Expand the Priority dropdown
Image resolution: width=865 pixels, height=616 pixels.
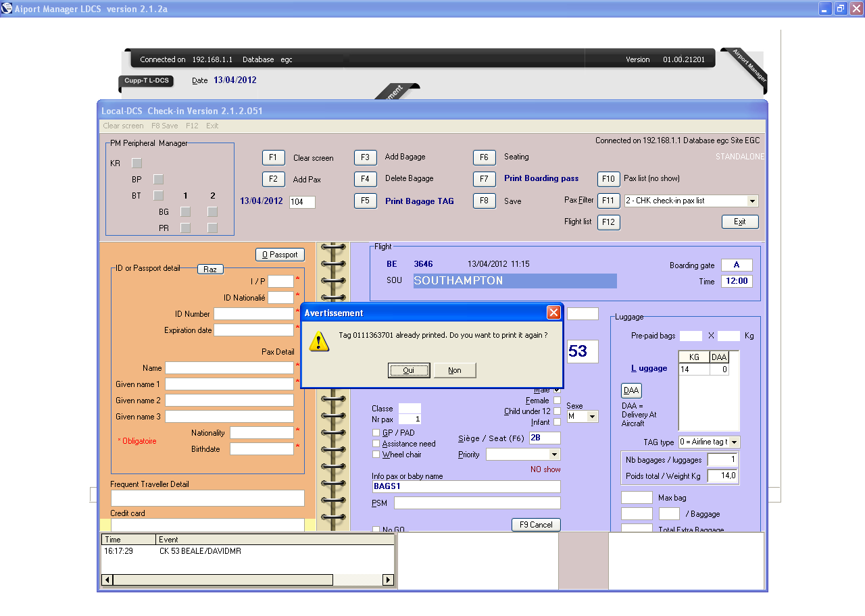[x=554, y=455]
